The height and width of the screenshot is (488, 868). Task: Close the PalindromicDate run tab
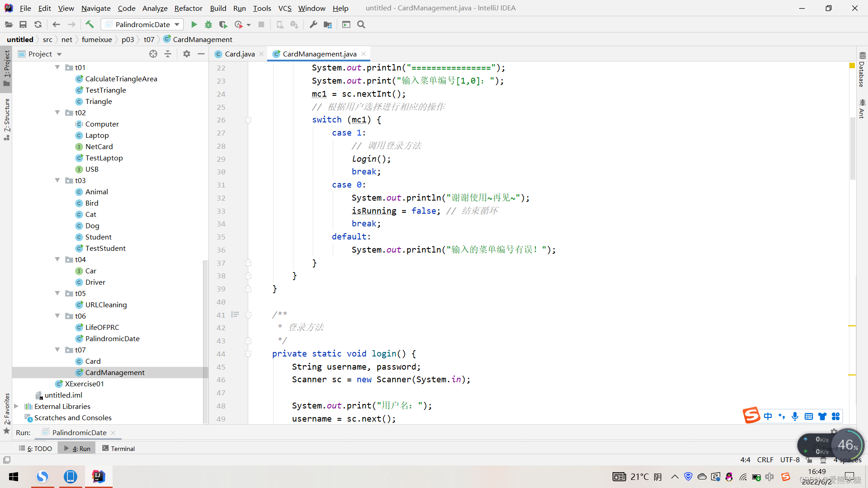pos(113,432)
